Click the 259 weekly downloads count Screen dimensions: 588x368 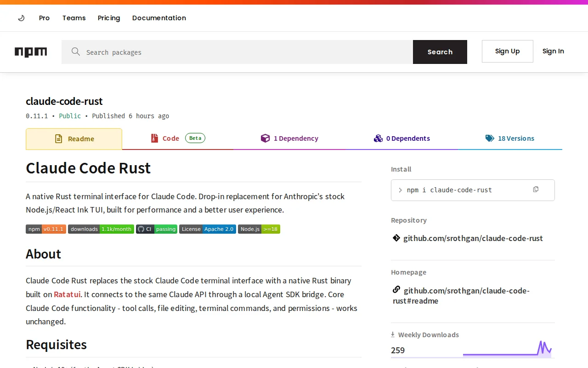pyautogui.click(x=398, y=350)
